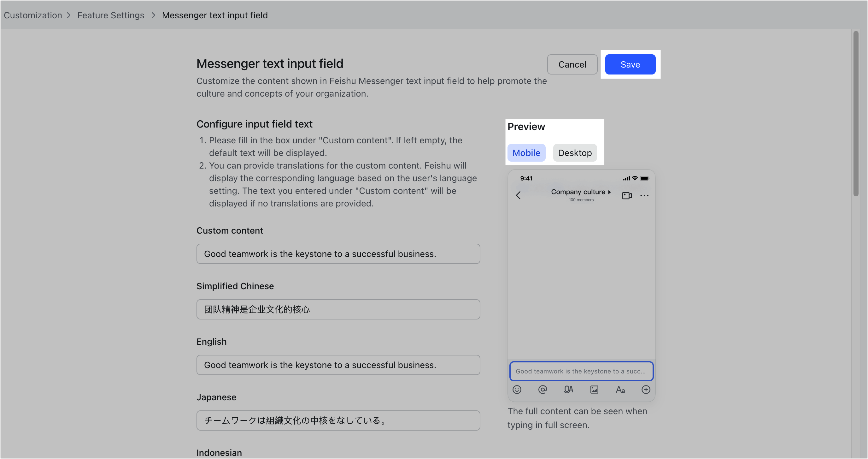Save the messenger text input field settings
The height and width of the screenshot is (459, 868).
coord(630,64)
